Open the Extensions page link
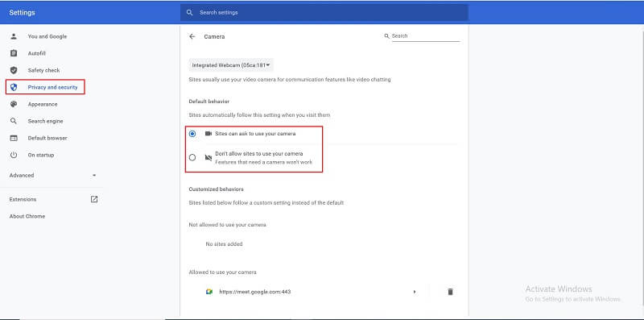 (x=23, y=199)
